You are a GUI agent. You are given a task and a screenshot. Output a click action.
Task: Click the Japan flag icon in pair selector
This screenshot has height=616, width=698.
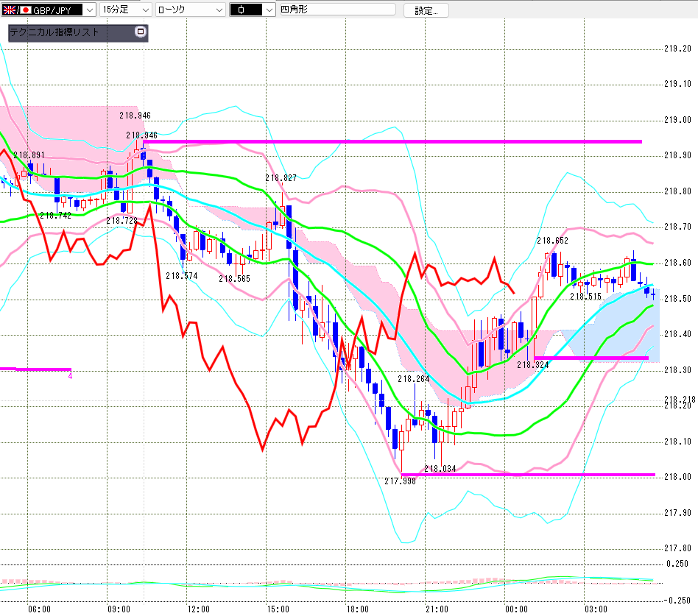coord(26,10)
